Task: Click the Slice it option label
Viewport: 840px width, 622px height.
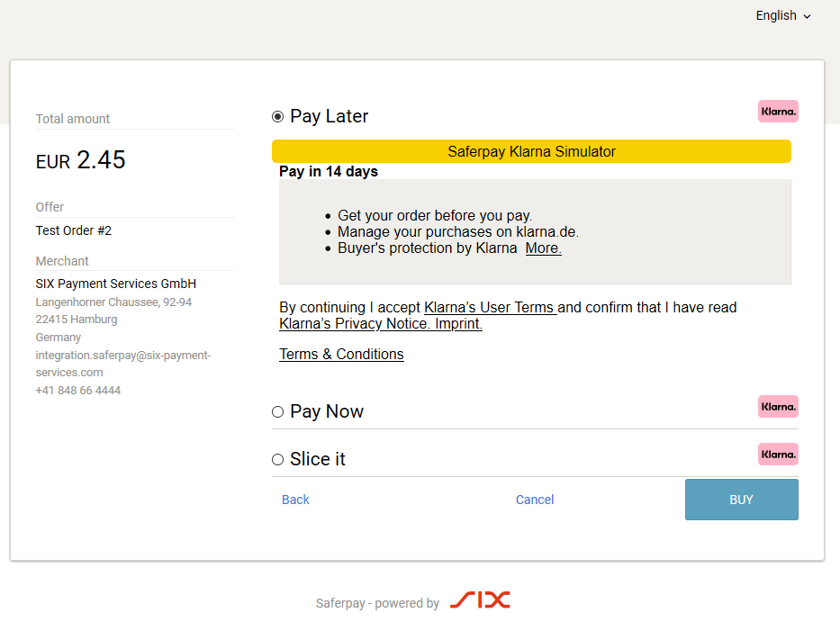Action: [318, 459]
